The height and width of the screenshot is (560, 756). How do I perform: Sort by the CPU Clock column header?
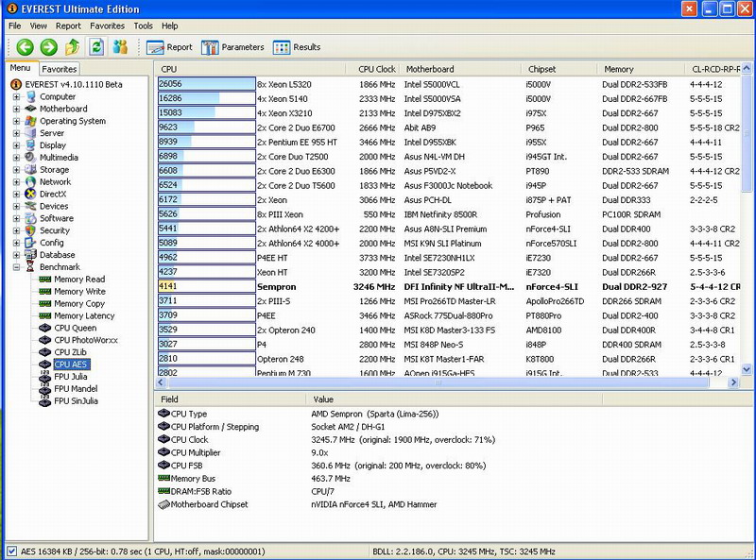[377, 69]
